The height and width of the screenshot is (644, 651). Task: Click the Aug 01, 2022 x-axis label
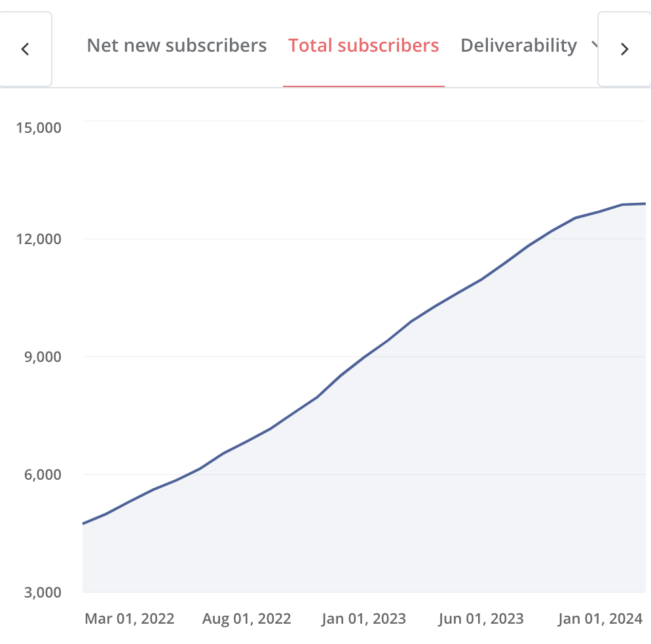pos(246,618)
